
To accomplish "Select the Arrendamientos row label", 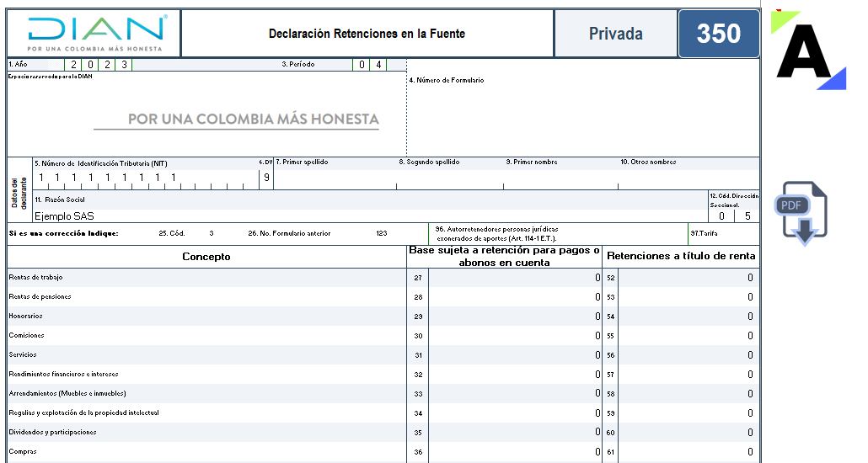I will [x=67, y=393].
